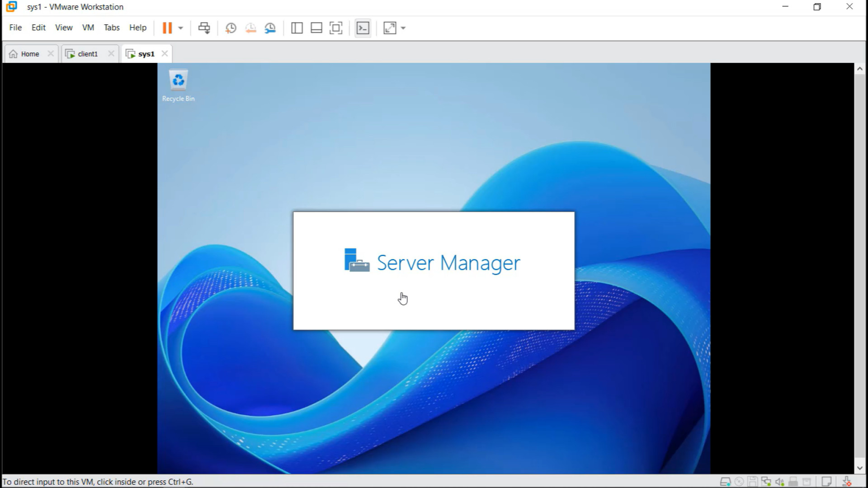The image size is (868, 488).
Task: Enter full screen mode
Action: coord(336,28)
